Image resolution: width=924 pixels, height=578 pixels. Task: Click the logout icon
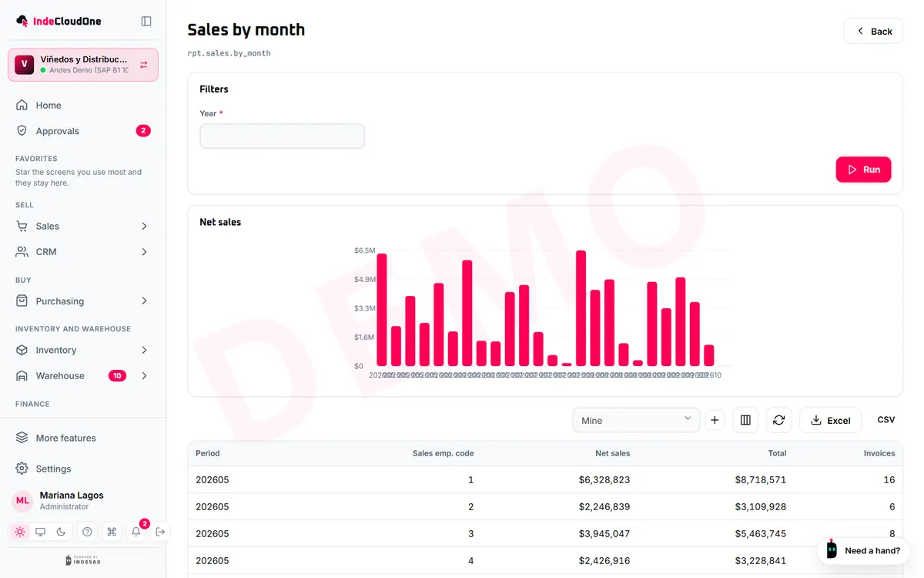[x=160, y=532]
